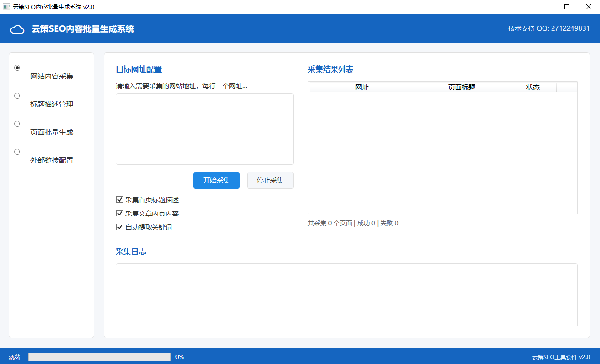Toggle 自动提取关键词 checkbox
The height and width of the screenshot is (364, 600).
120,227
